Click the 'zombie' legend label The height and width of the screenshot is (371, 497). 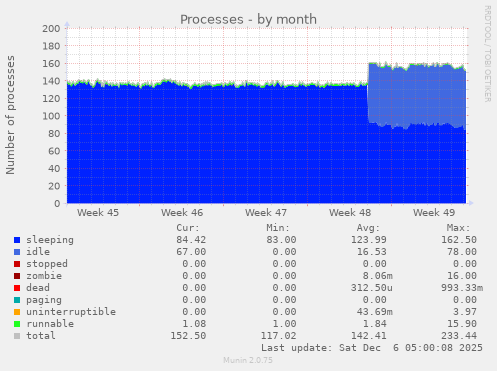(44, 276)
